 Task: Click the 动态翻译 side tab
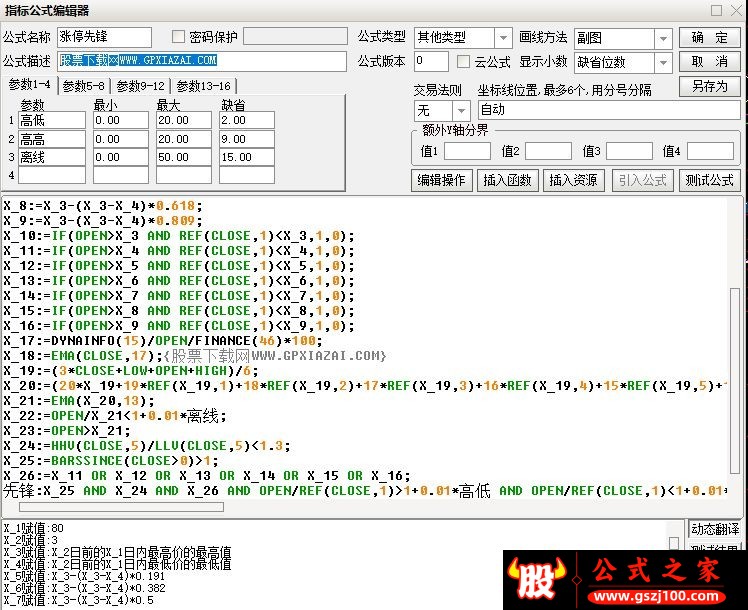click(716, 529)
